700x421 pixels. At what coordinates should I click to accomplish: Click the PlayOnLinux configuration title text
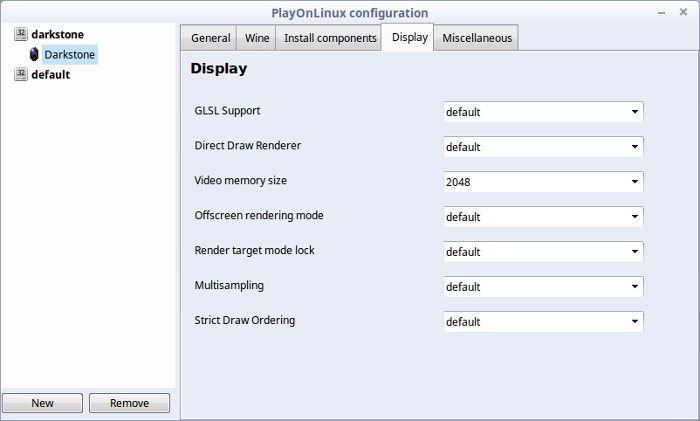click(x=350, y=13)
